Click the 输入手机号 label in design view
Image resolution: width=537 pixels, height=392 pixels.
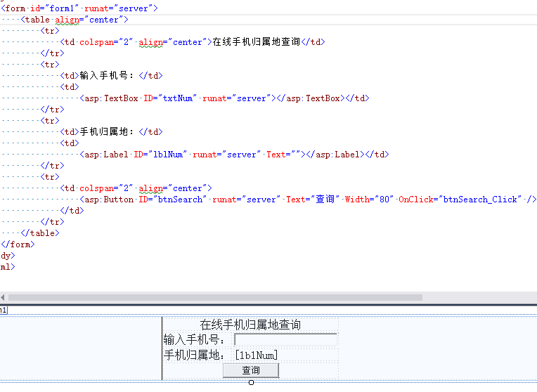(194, 339)
